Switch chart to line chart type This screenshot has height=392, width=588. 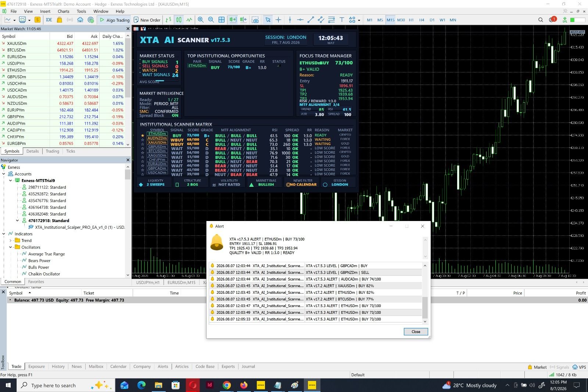click(x=189, y=20)
